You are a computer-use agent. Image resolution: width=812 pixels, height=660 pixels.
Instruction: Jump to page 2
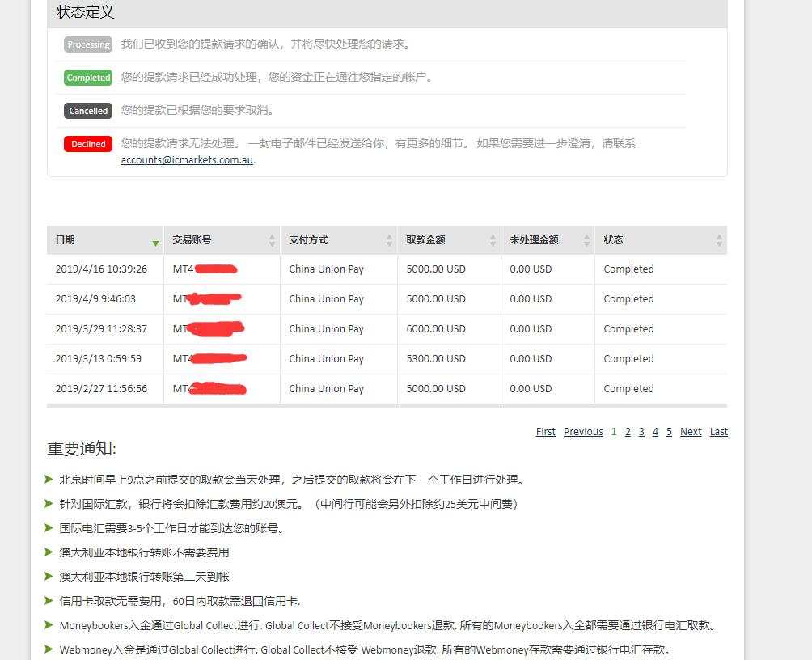(628, 432)
